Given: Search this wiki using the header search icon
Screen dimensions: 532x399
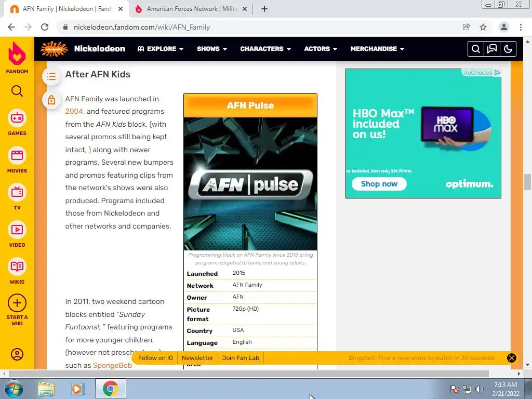Looking at the screenshot, I should point(476,49).
